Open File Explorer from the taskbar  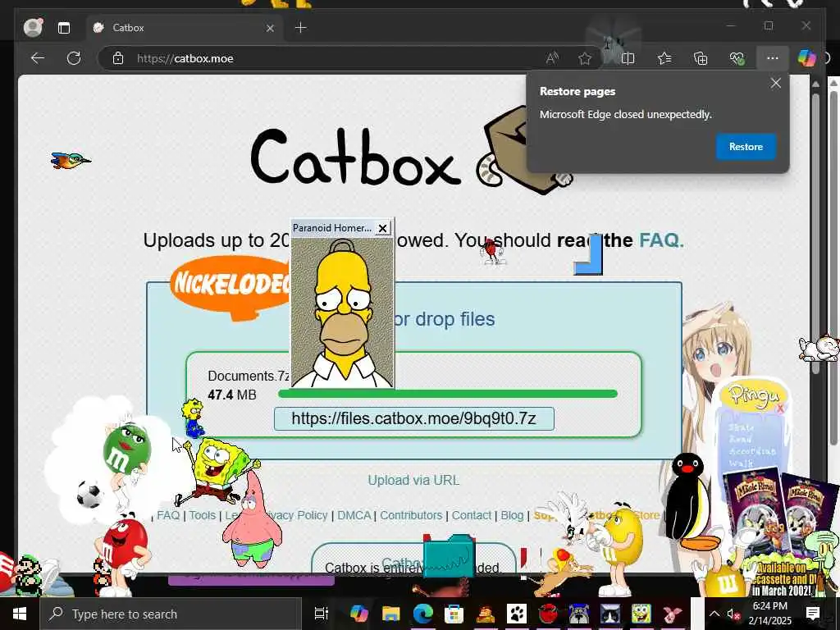(390, 614)
